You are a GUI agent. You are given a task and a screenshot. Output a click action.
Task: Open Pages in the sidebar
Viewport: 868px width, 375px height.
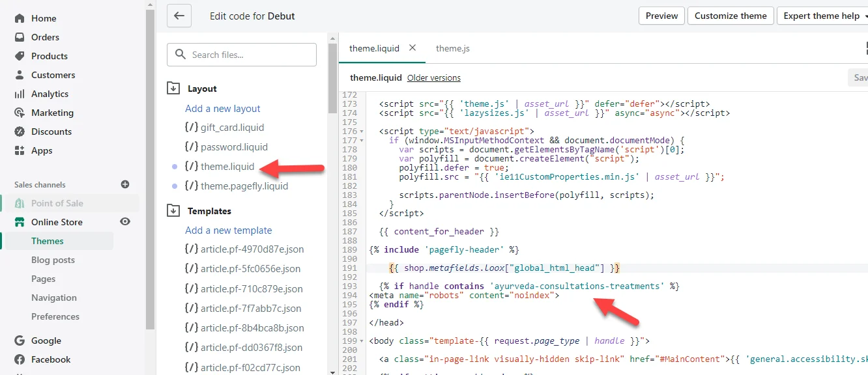[x=43, y=279]
